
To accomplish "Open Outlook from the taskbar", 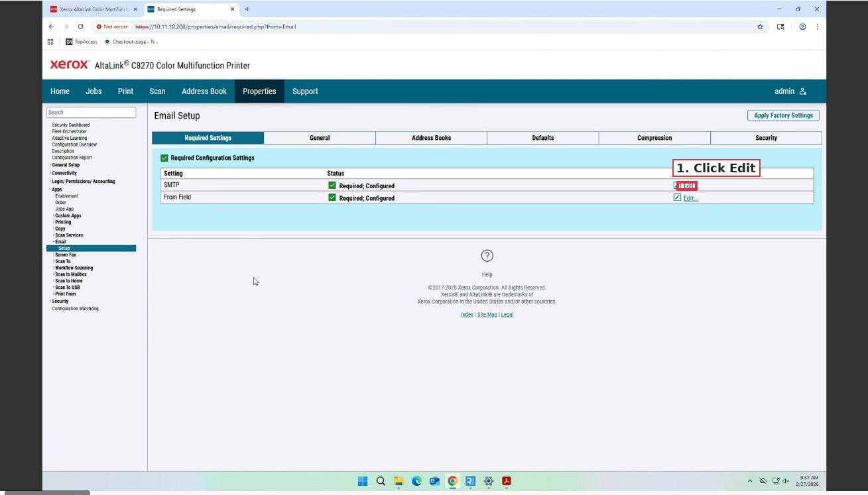I will click(x=434, y=481).
